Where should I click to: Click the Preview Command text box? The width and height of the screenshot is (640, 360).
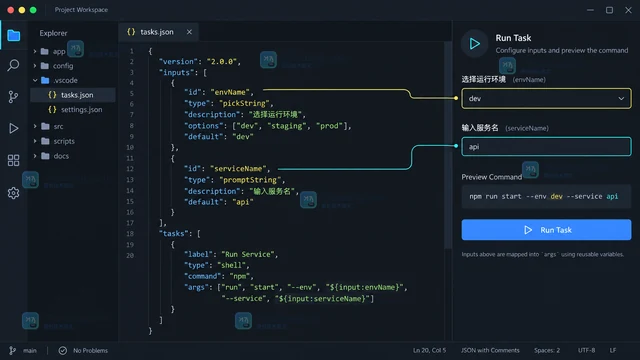tap(546, 196)
